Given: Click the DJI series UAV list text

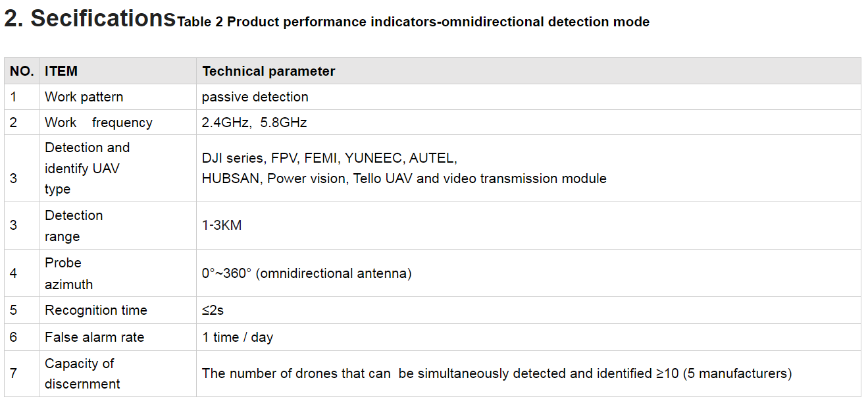Looking at the screenshot, I should pyautogui.click(x=404, y=169).
